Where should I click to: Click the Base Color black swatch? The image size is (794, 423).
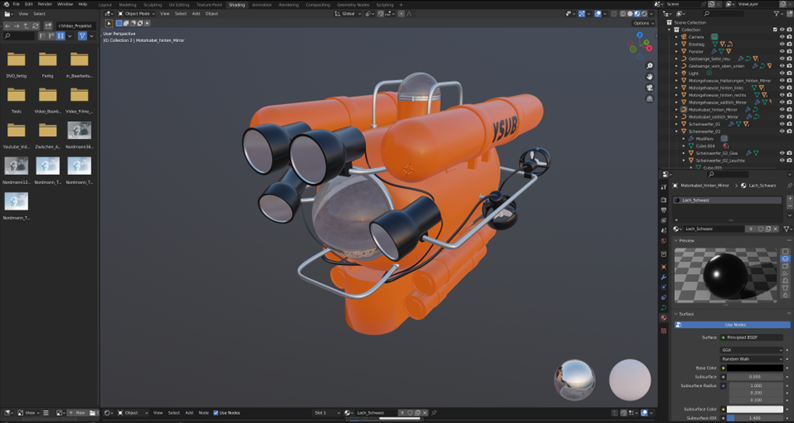[754, 368]
